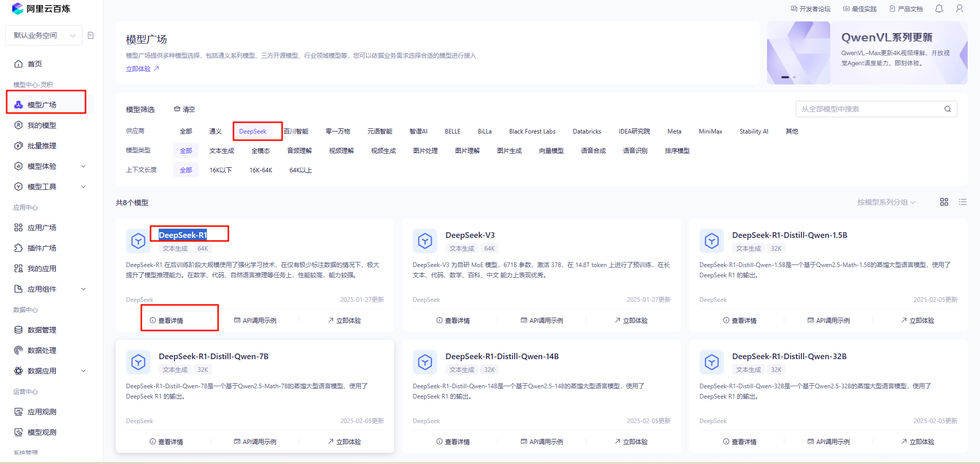Open the DeepSeek-R1-Distill-Qwen-7B model title
The height and width of the screenshot is (464, 980).
[214, 356]
